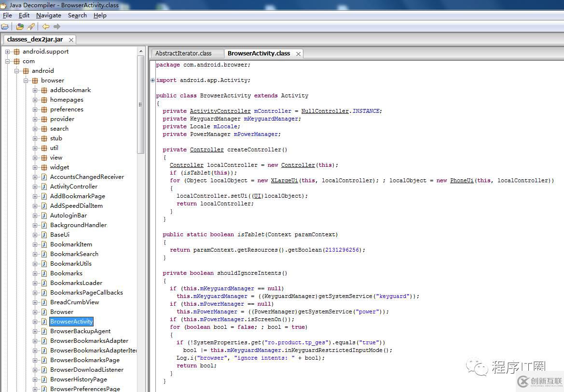Viewport: 564px width, 392px height.
Task: Collapse the browser package node
Action: [26, 81]
